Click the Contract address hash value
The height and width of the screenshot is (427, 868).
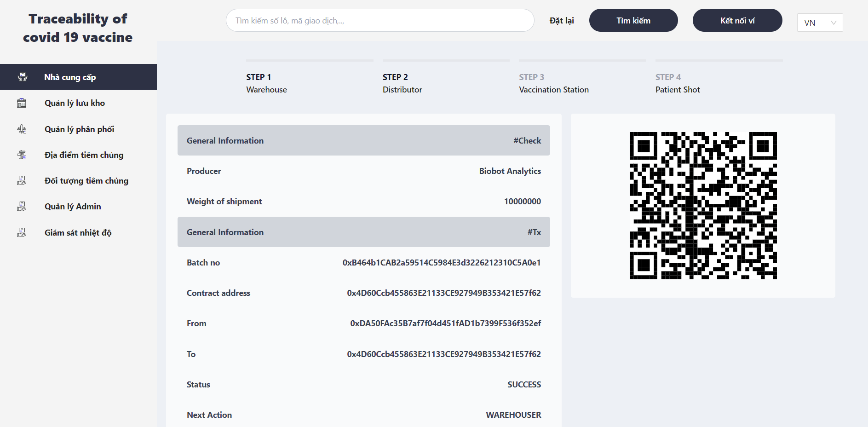[x=444, y=293]
